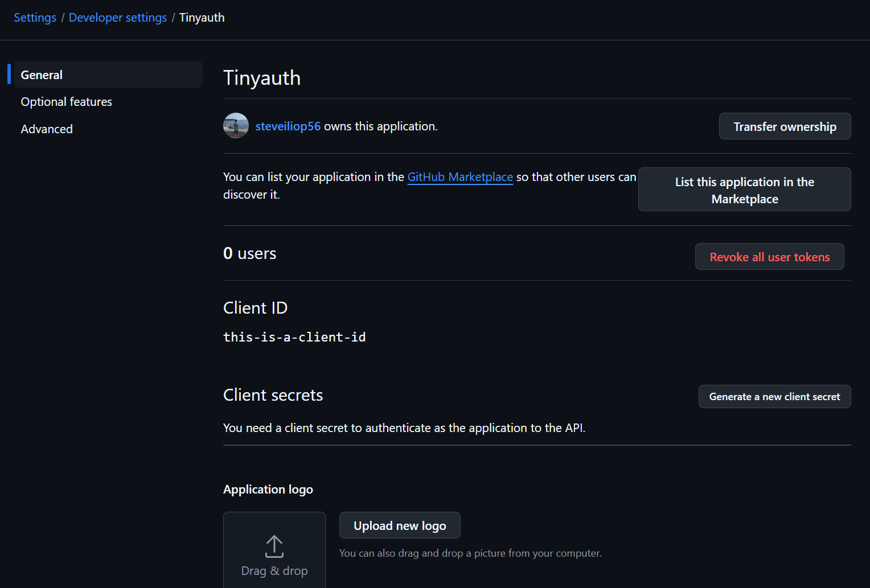
Task: Click the Upload new logo button
Action: coord(400,525)
